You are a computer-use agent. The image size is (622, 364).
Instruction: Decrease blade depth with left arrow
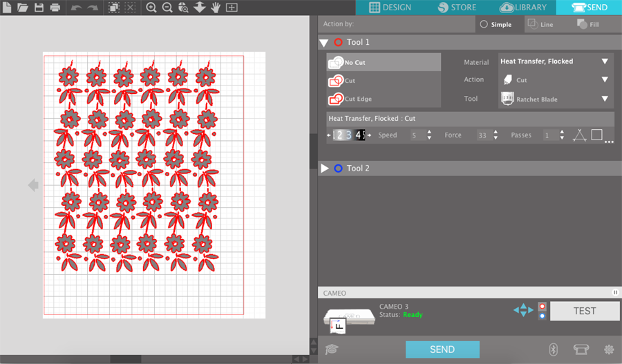329,135
